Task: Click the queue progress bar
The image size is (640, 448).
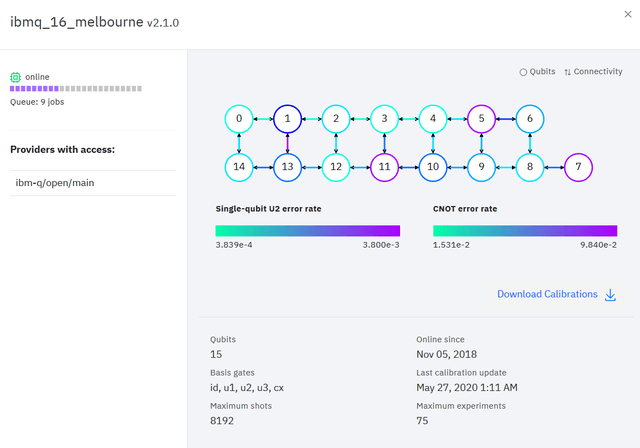Action: click(76, 89)
